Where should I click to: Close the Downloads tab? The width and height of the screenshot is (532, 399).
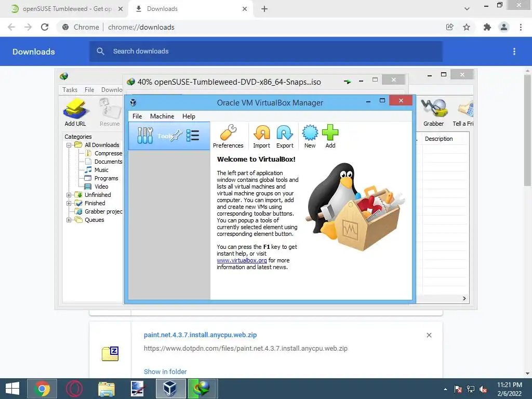(245, 9)
